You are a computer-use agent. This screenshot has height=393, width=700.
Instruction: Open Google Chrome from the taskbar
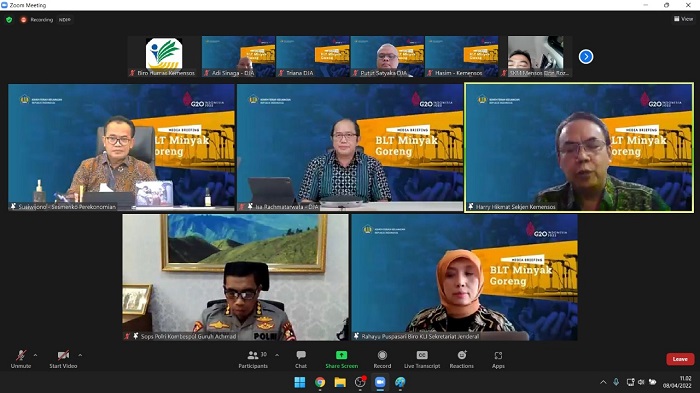(320, 382)
